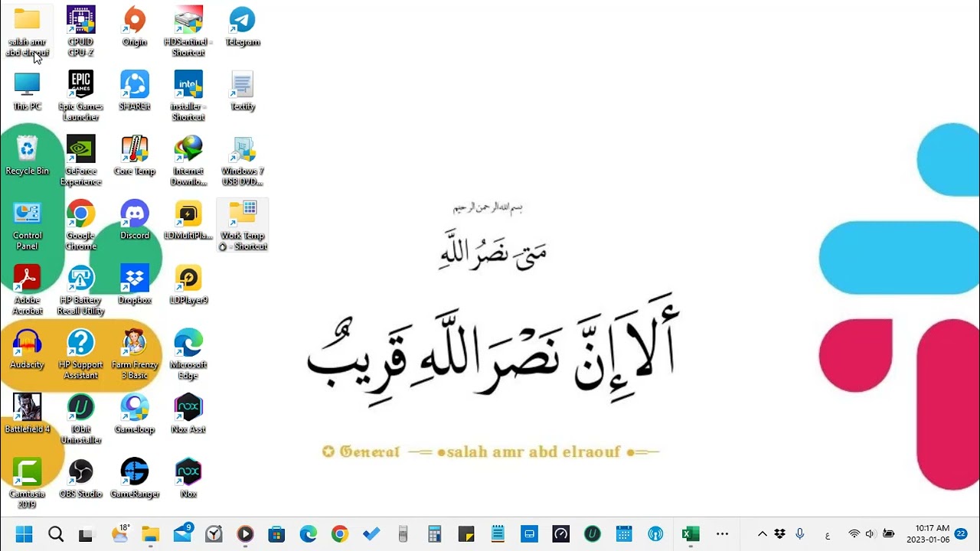Open the weather widget showing 18°
The image size is (980, 551).
(119, 534)
